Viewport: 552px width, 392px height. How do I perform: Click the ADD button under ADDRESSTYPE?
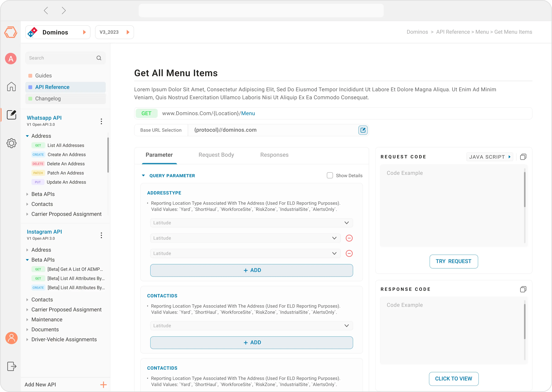click(x=251, y=270)
